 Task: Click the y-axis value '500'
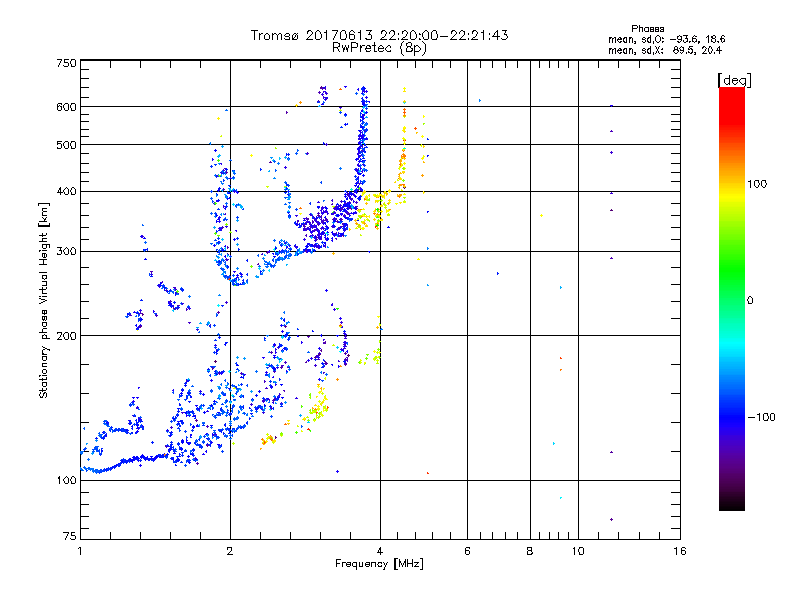pyautogui.click(x=66, y=145)
